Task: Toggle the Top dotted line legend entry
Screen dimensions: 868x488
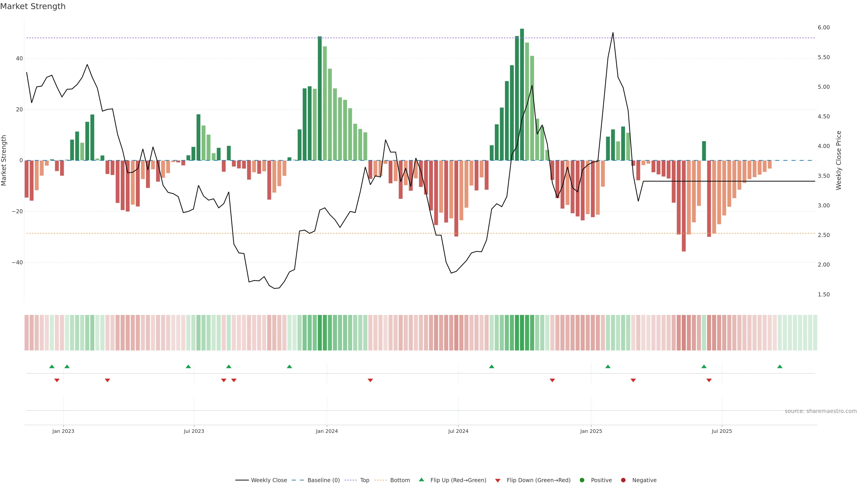Action: tap(364, 480)
